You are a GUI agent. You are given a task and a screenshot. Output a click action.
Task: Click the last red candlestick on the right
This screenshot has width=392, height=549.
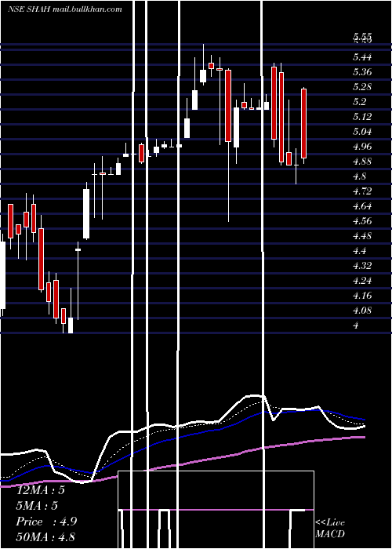pyautogui.click(x=304, y=124)
